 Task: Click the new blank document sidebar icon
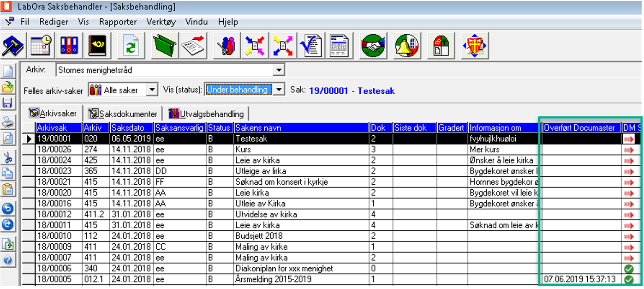coord(8,71)
